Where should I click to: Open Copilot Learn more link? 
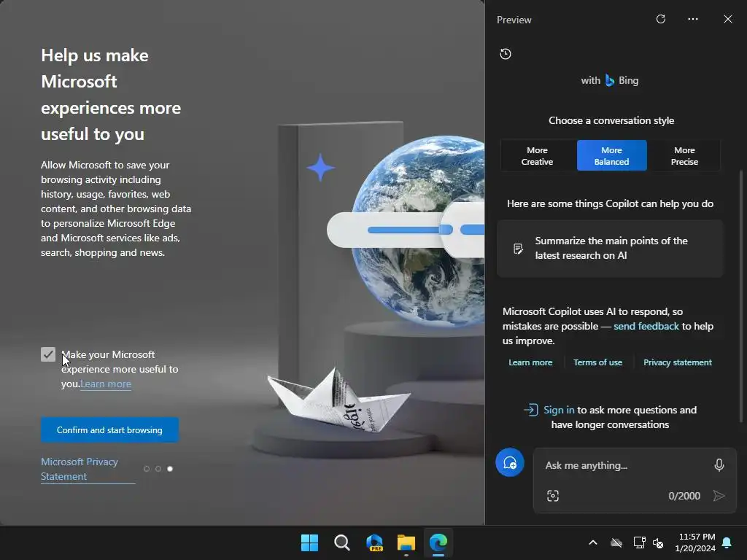[x=530, y=362]
